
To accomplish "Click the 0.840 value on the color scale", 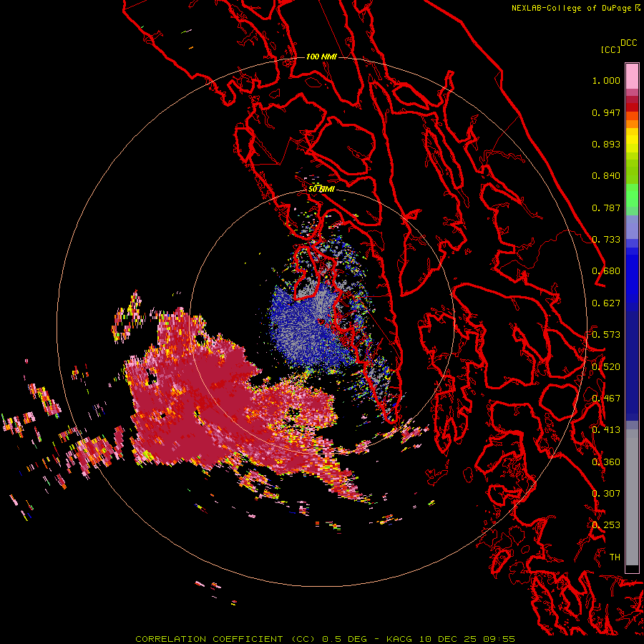I will (x=606, y=176).
